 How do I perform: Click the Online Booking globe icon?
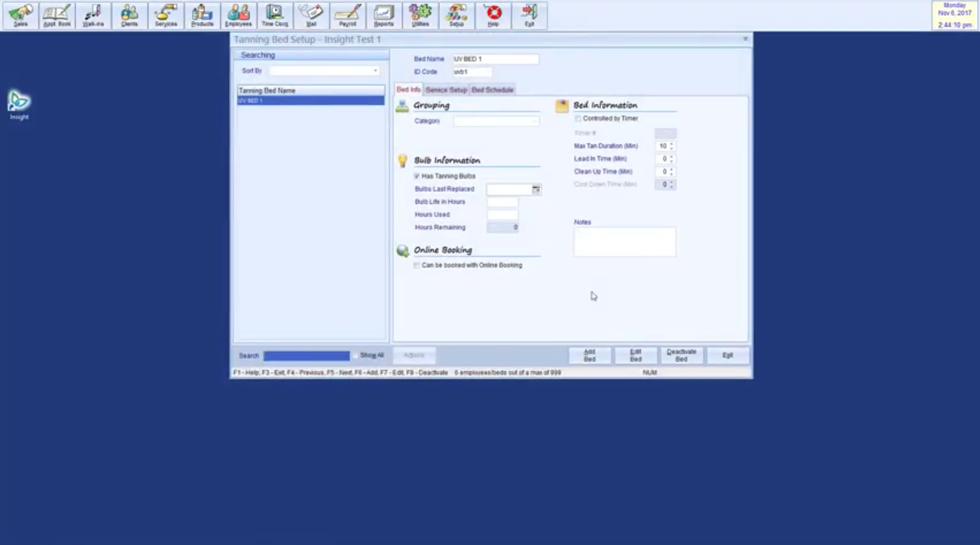403,251
